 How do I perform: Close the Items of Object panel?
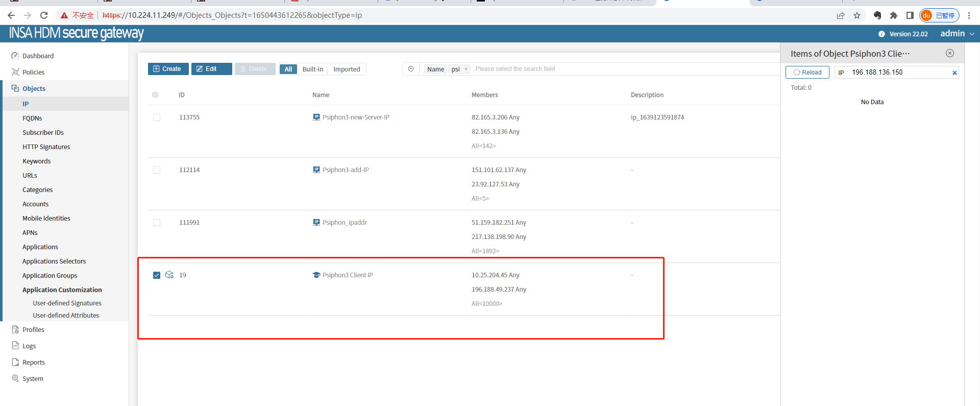pyautogui.click(x=949, y=54)
